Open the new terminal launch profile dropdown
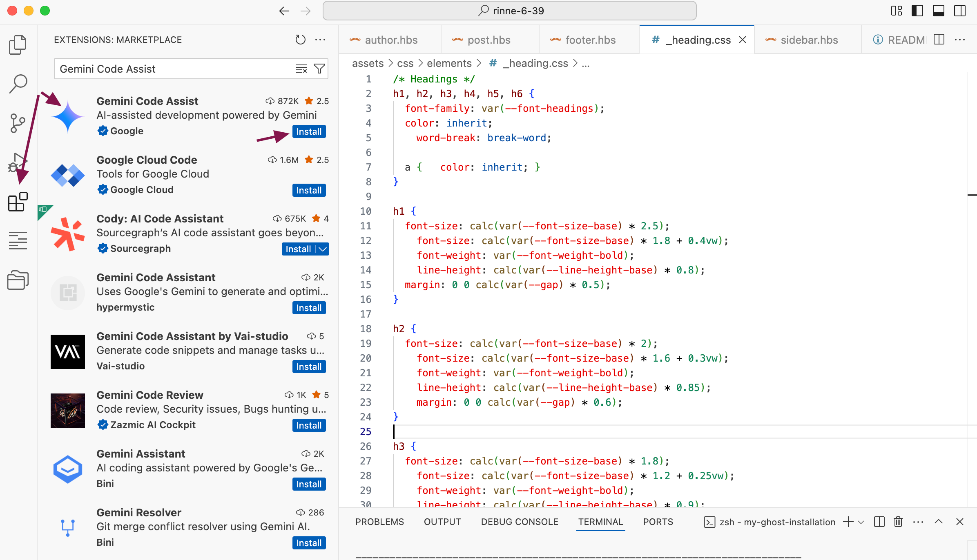977x560 pixels. pos(861,522)
